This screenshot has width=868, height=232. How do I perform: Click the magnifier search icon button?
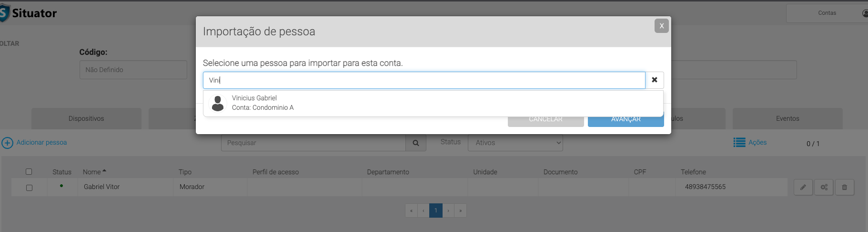[416, 143]
